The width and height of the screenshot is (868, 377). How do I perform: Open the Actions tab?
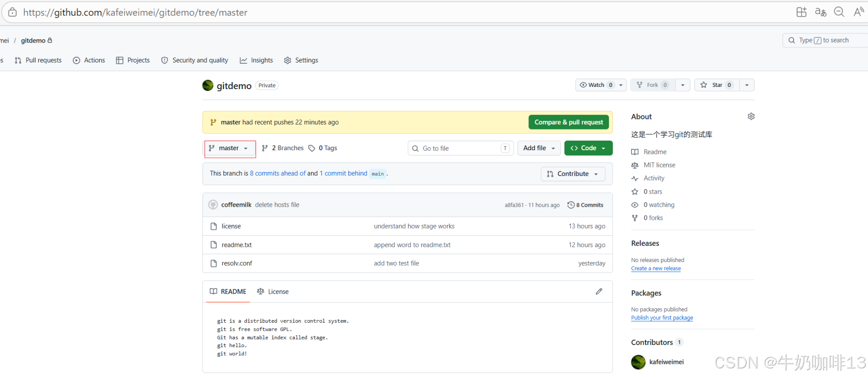click(x=89, y=60)
